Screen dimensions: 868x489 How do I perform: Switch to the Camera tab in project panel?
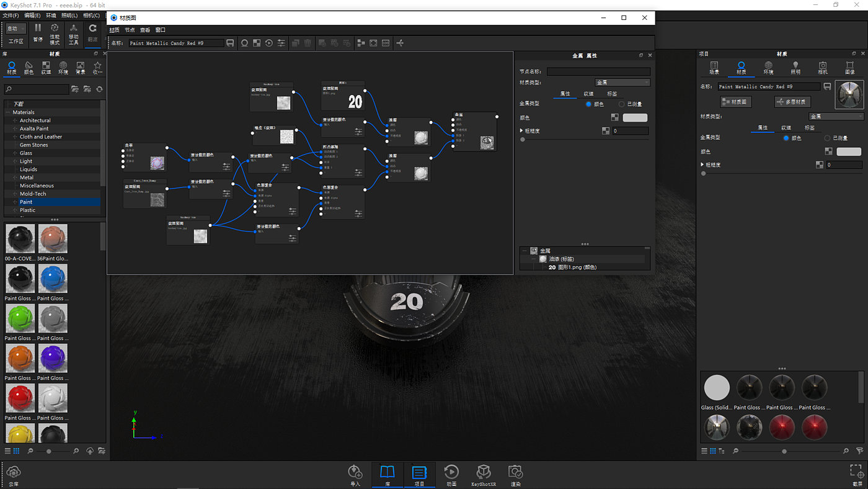[822, 68]
